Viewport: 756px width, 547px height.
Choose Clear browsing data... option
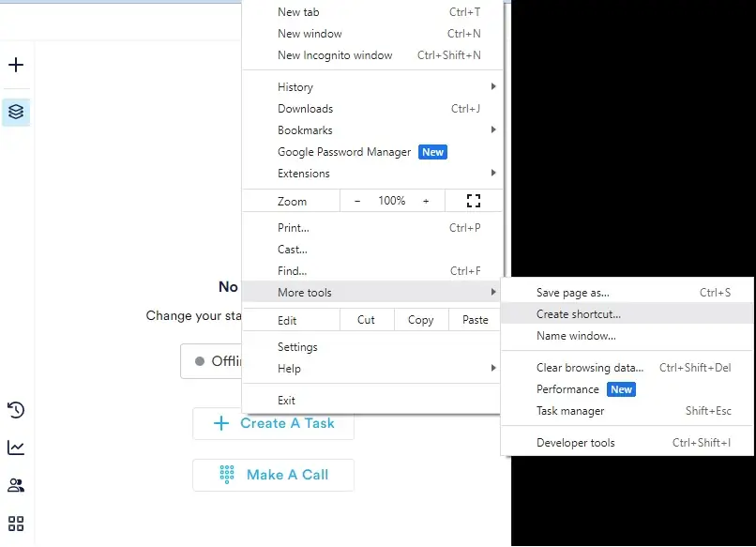click(x=590, y=368)
